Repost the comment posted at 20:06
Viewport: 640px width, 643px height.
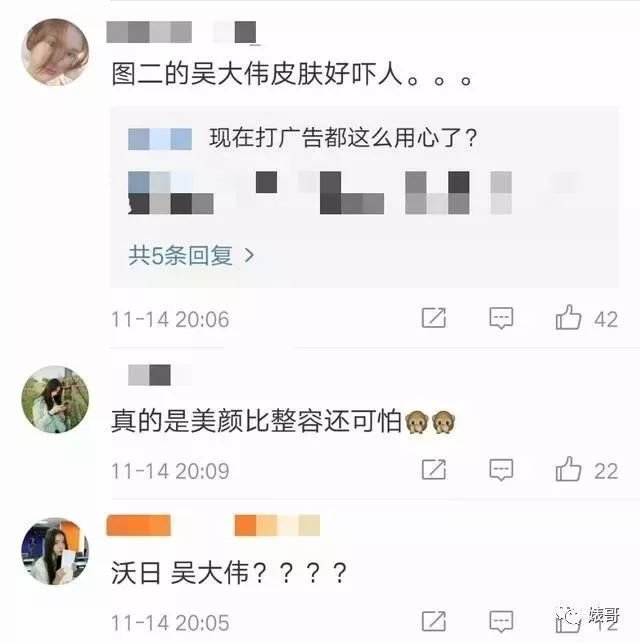click(434, 318)
